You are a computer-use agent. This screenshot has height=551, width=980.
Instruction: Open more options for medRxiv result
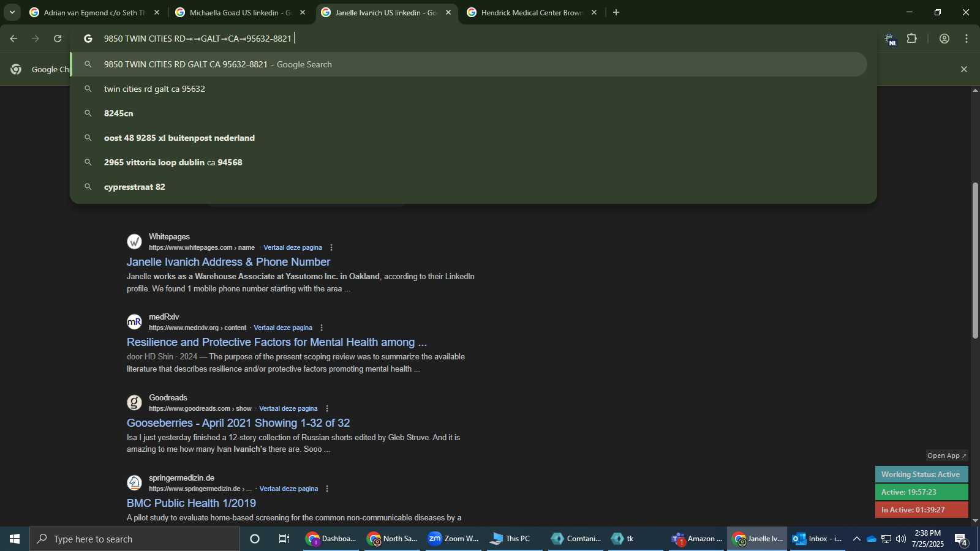click(322, 328)
